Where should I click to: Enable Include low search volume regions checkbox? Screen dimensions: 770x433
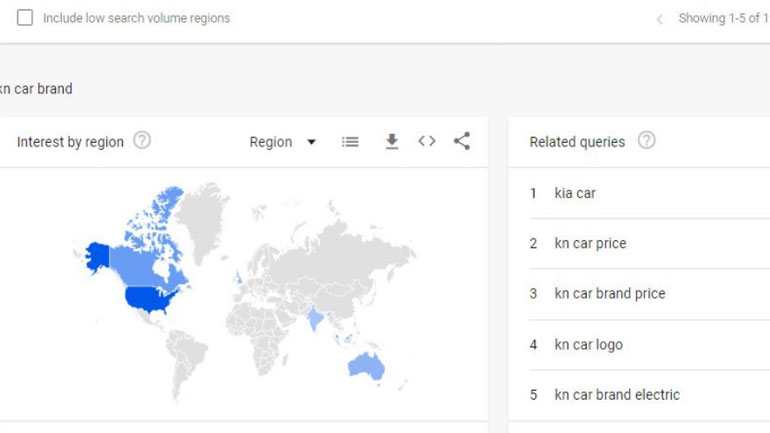click(x=25, y=18)
